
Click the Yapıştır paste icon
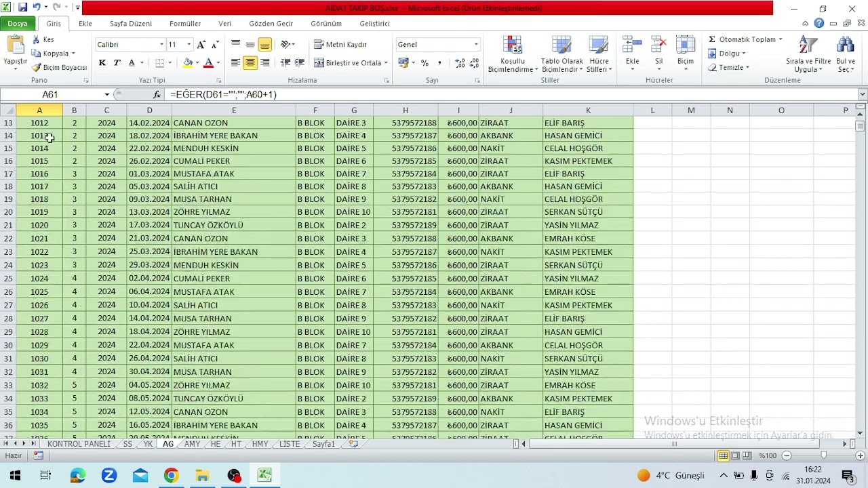pyautogui.click(x=15, y=45)
